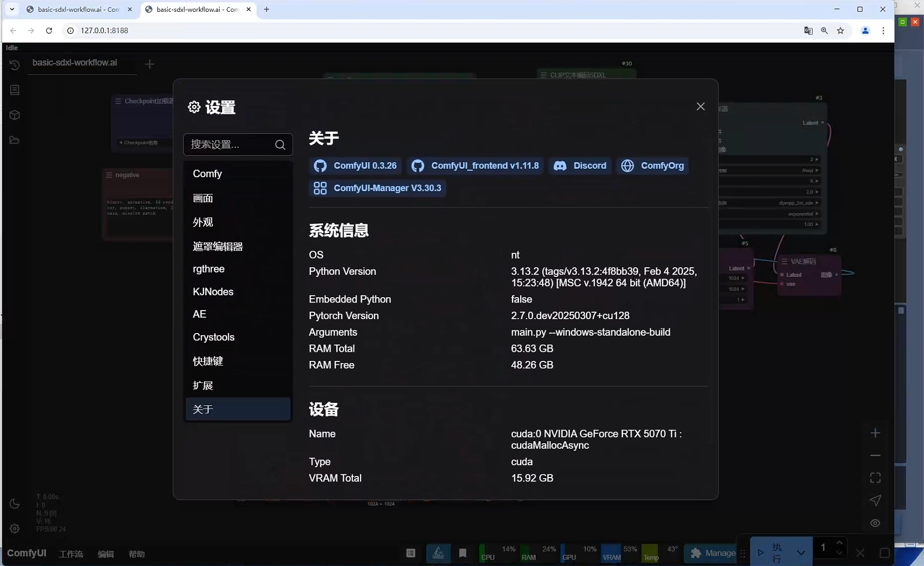Image resolution: width=924 pixels, height=566 pixels.
Task: Reload the page in the browser
Action: point(49,31)
